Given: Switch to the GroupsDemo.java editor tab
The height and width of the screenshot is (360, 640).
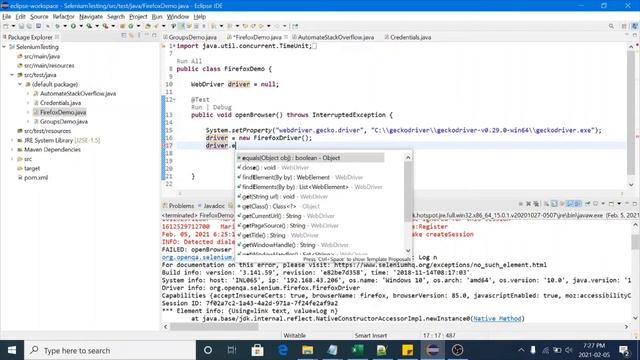Looking at the screenshot, I should [192, 37].
